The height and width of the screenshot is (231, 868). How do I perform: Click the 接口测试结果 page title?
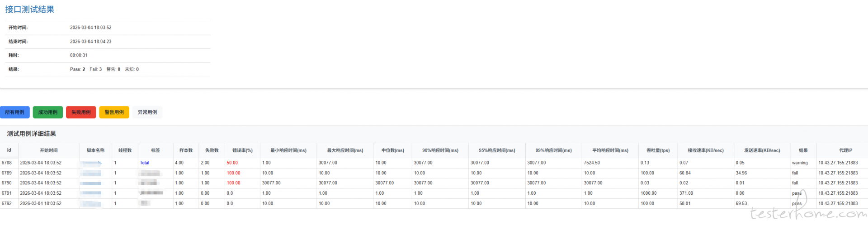tap(30, 10)
